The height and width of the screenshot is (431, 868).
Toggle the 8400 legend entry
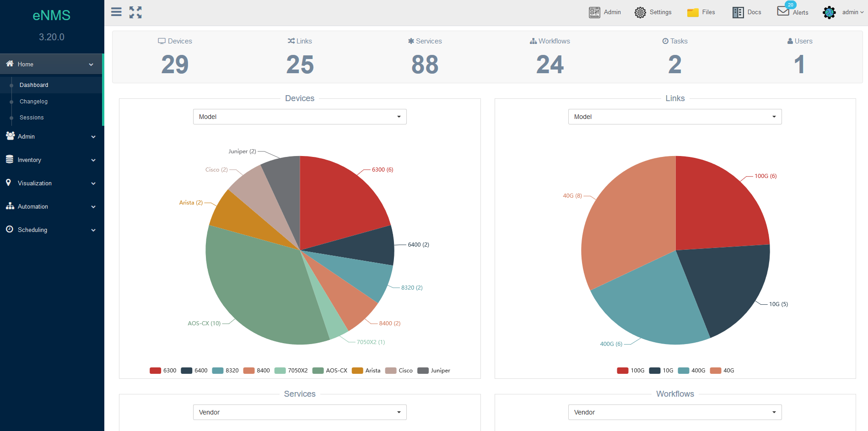(256, 371)
